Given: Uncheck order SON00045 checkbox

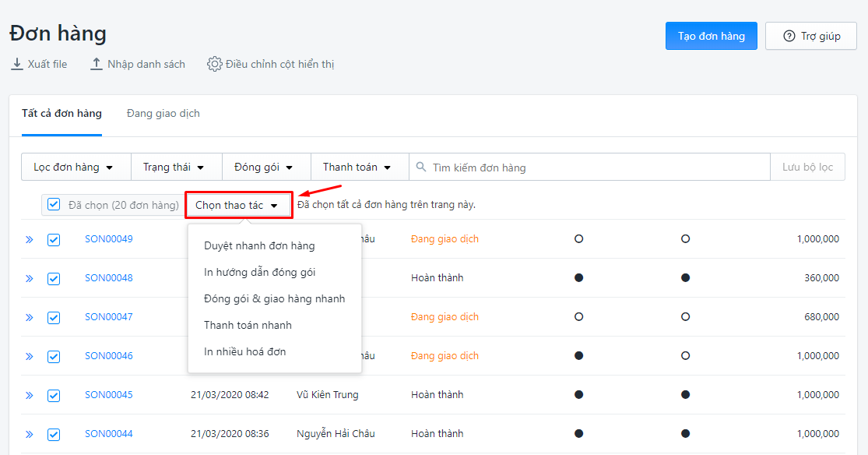Looking at the screenshot, I should click(54, 395).
